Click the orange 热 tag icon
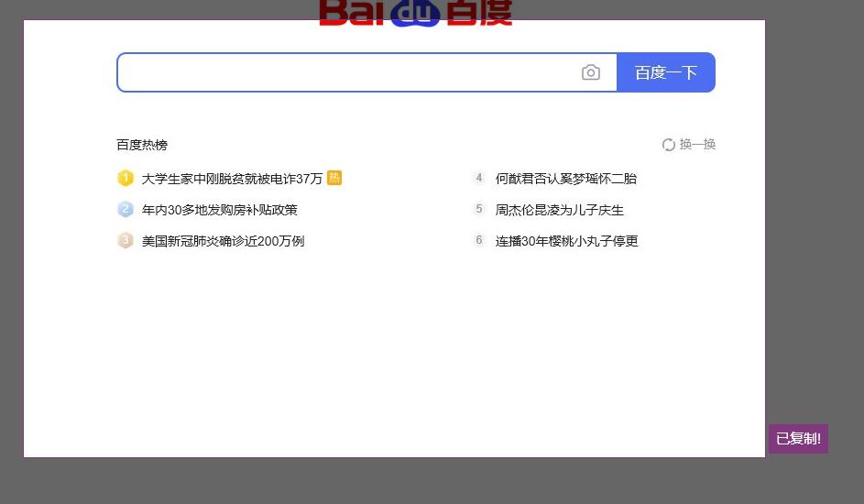864x504 pixels. (x=334, y=178)
